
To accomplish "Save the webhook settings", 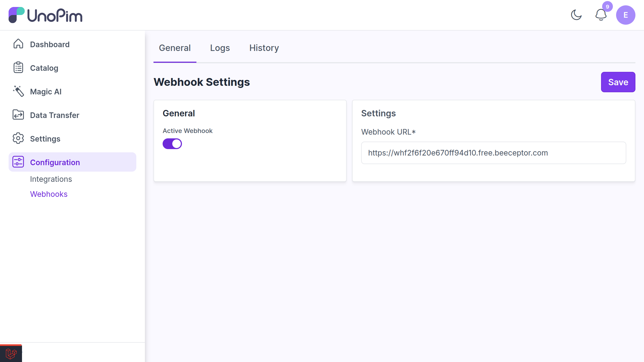I will click(618, 82).
